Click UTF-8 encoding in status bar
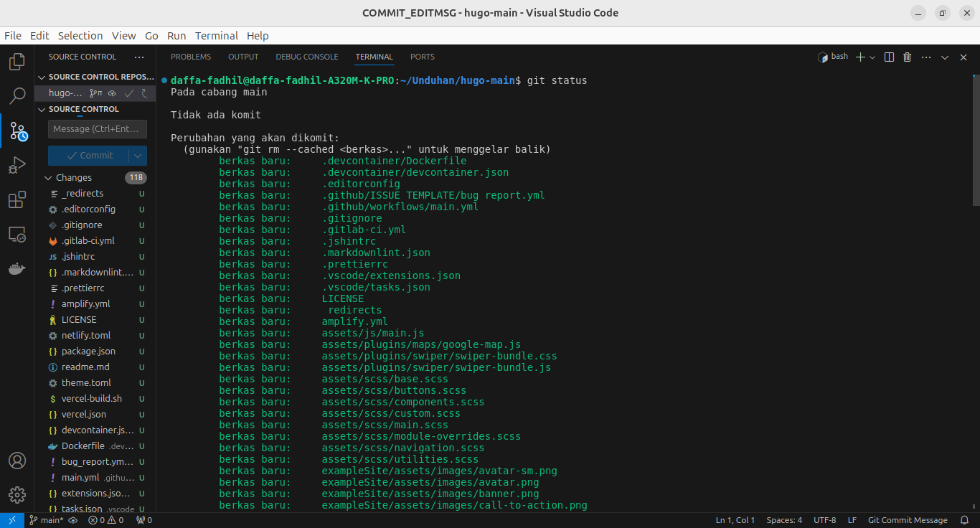 tap(824, 520)
